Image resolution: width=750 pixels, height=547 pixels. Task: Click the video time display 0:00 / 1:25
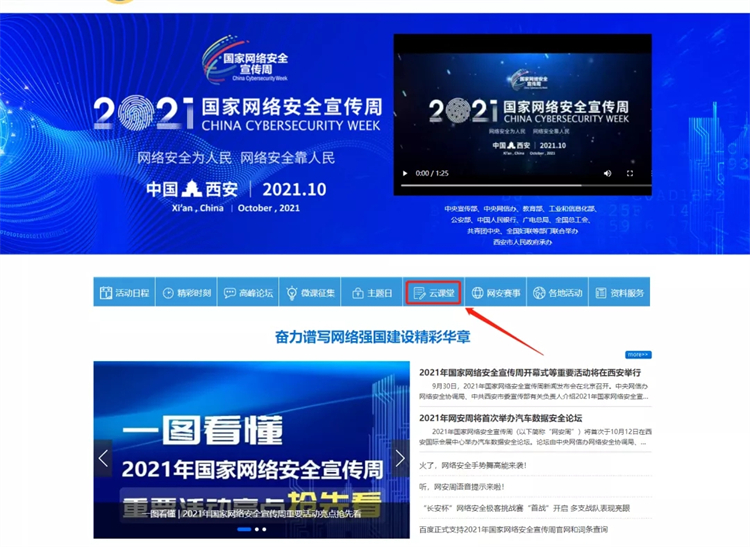click(432, 173)
